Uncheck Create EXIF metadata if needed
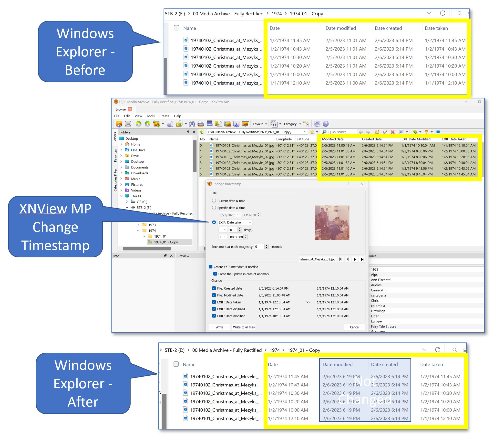Image resolution: width=504 pixels, height=442 pixels. click(x=210, y=267)
